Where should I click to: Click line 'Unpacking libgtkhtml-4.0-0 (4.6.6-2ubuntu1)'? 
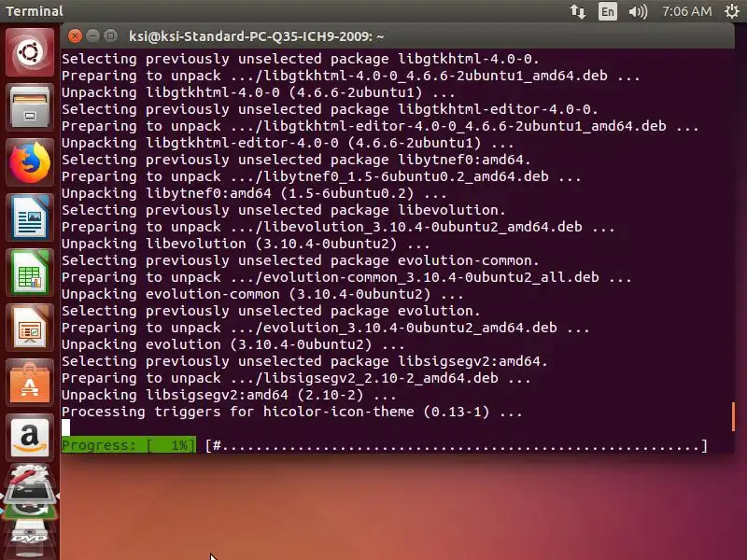tap(259, 92)
